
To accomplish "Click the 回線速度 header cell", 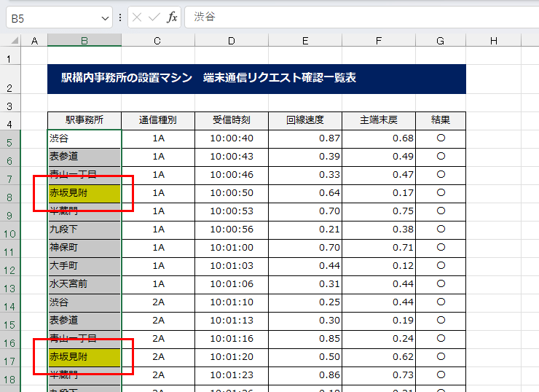I will [x=305, y=120].
